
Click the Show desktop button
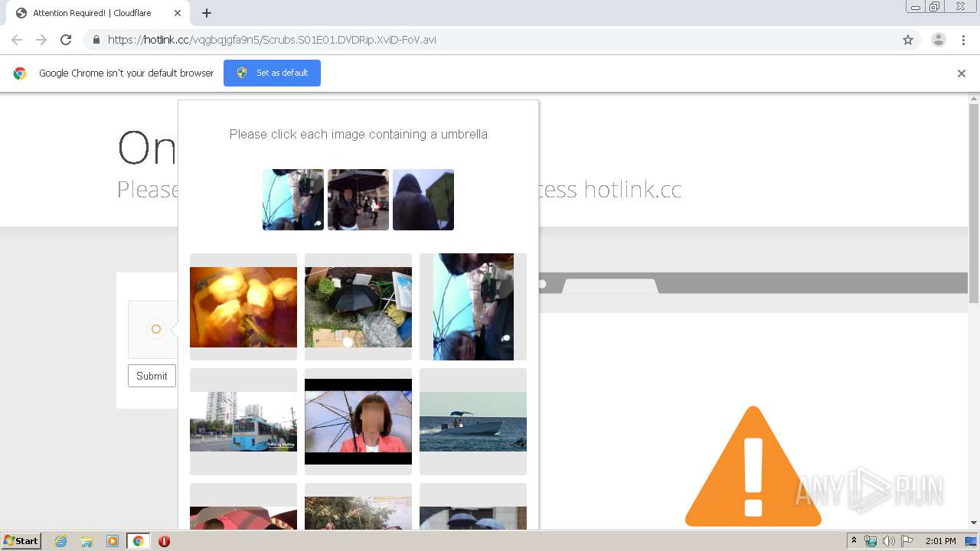(x=972, y=541)
